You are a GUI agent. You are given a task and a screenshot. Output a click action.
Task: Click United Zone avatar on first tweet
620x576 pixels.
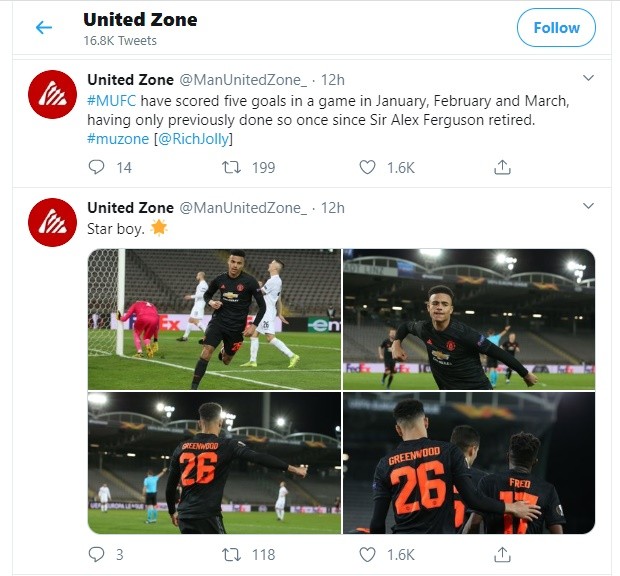pyautogui.click(x=54, y=95)
